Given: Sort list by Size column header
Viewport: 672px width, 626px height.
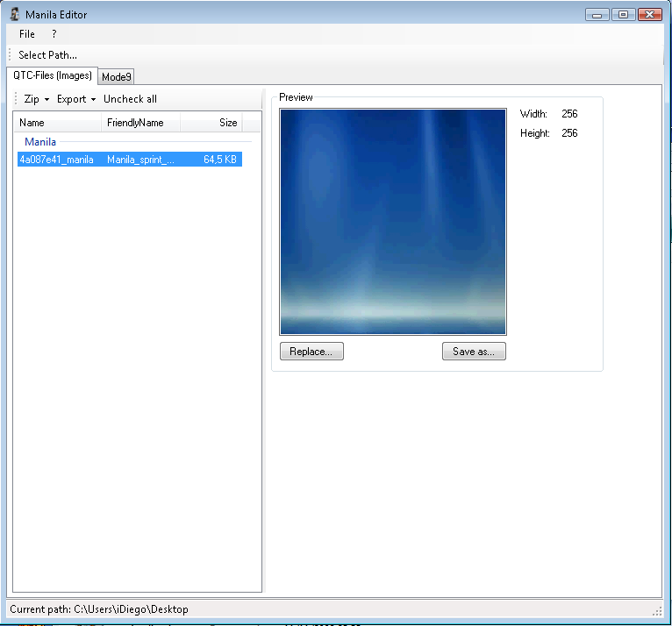Looking at the screenshot, I should coord(211,123).
